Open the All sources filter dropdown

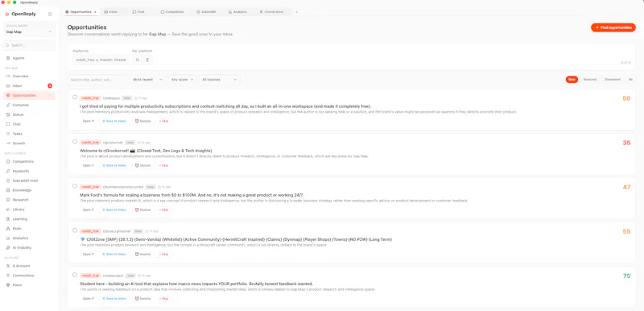(219, 80)
